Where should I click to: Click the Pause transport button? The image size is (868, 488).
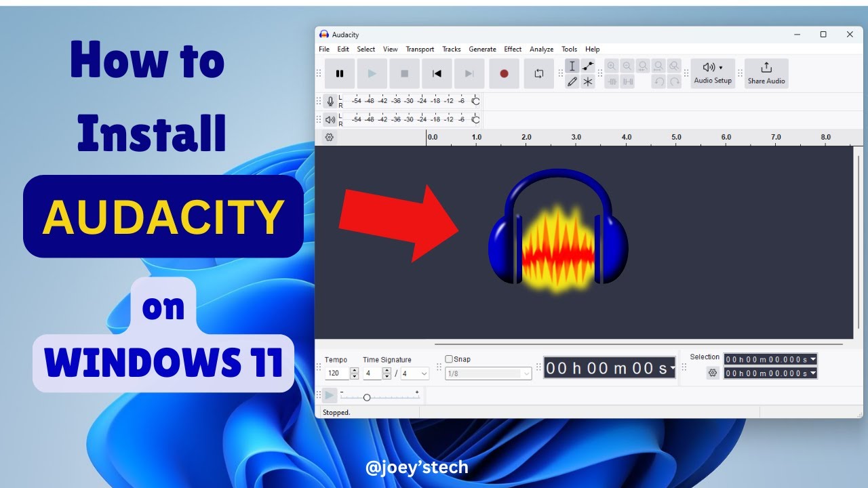(x=340, y=74)
